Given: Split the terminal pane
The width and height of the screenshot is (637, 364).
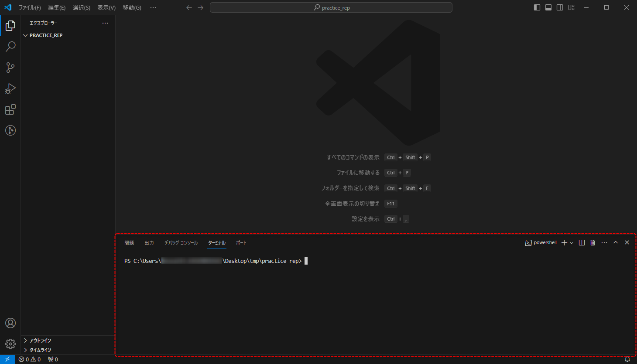Looking at the screenshot, I should click(x=582, y=243).
